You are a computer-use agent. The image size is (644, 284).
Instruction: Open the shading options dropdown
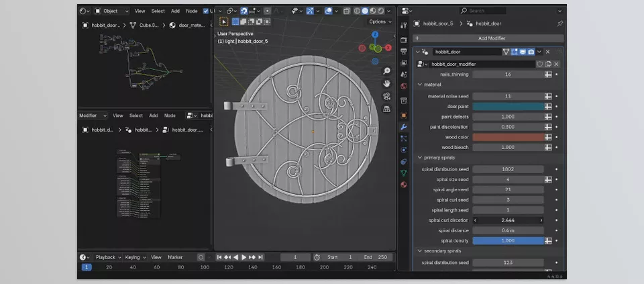[x=388, y=11]
